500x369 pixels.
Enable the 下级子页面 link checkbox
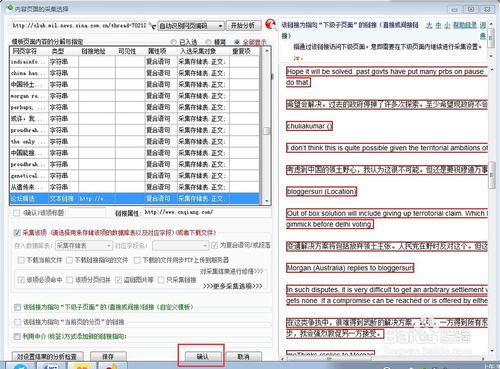[17, 307]
